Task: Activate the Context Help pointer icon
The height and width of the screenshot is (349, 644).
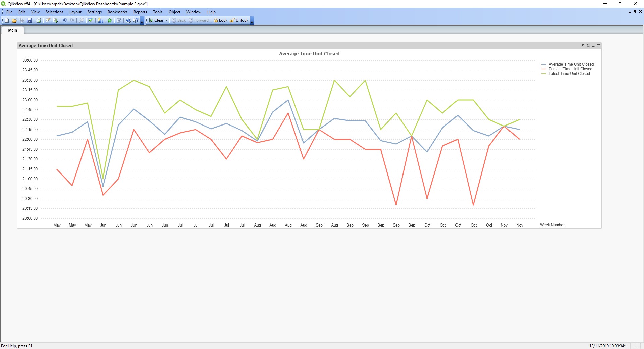Action: 136,20
